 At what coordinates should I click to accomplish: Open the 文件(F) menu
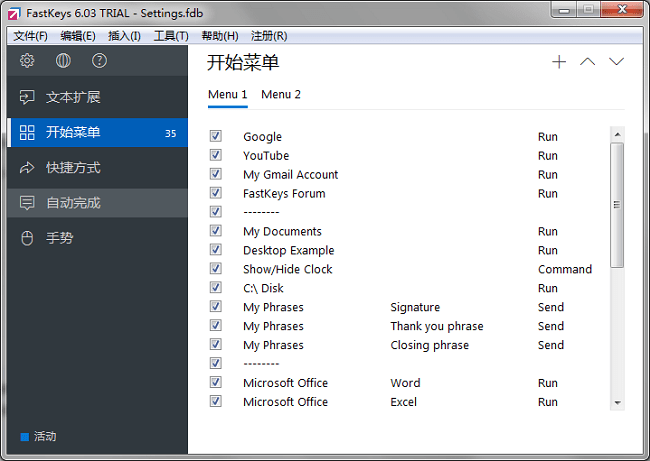(x=31, y=36)
